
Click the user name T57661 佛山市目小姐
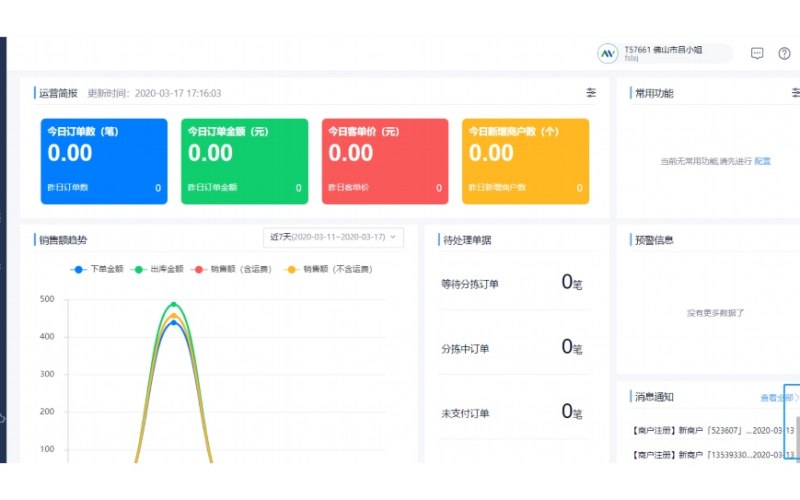[x=663, y=49]
